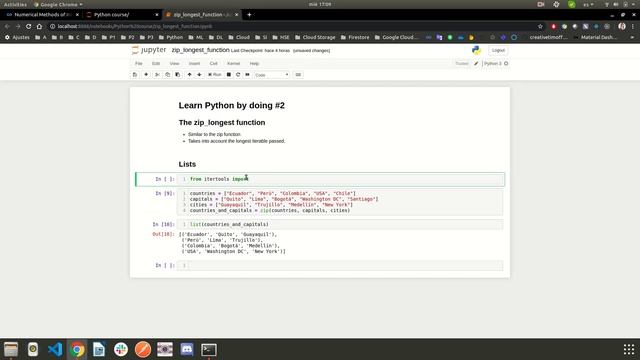This screenshot has height=360, width=640.
Task: Open the Google Cloud bookmarks folder
Action: click(396, 37)
